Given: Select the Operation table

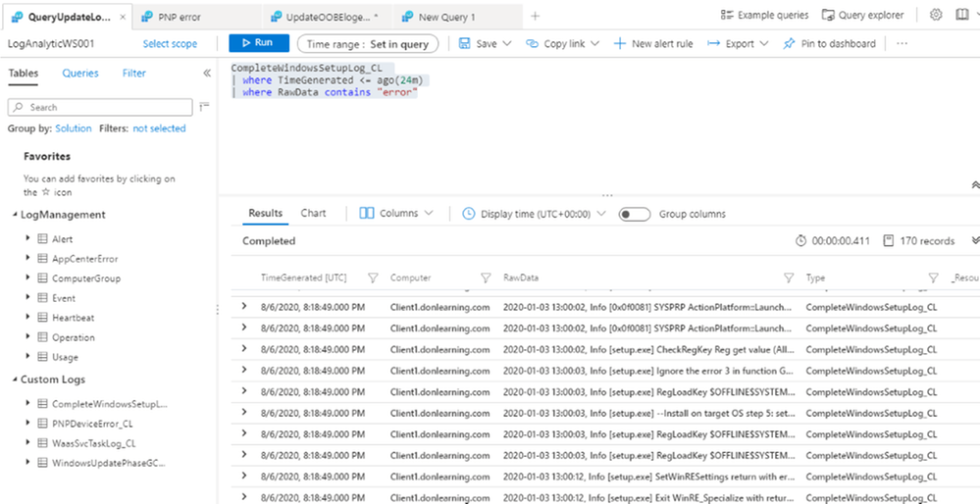Looking at the screenshot, I should pos(74,337).
